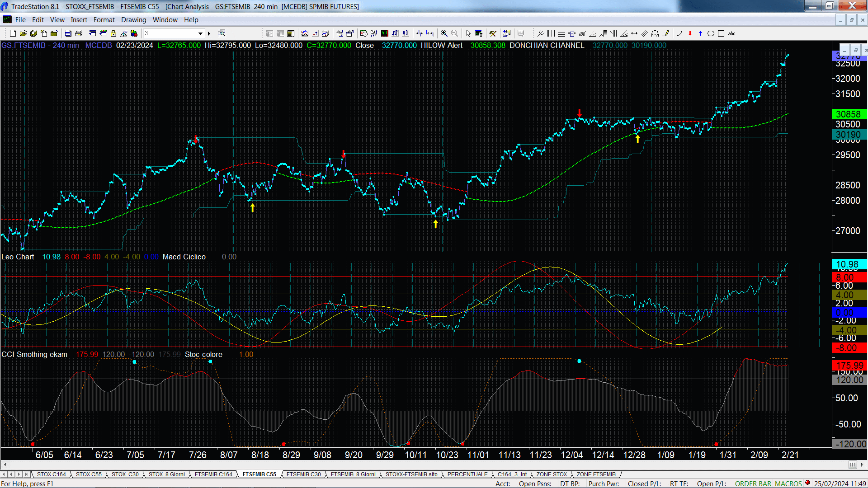
Task: Switch to STOX C30 workspace tab
Action: 125,474
